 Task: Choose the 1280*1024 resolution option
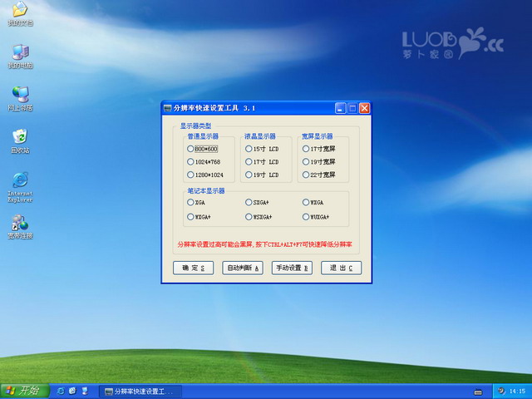tap(205, 175)
